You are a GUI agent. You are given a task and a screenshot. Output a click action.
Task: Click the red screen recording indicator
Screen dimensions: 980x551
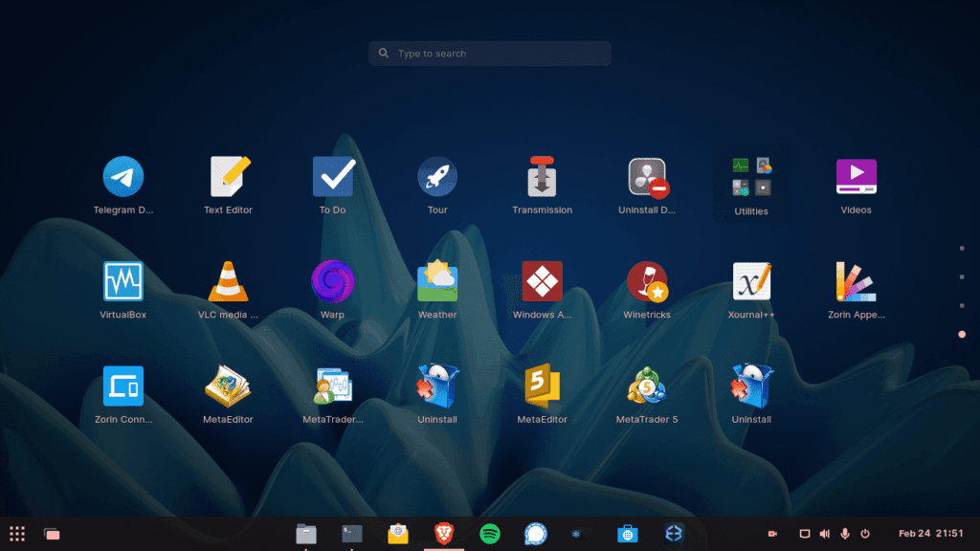[x=772, y=534]
